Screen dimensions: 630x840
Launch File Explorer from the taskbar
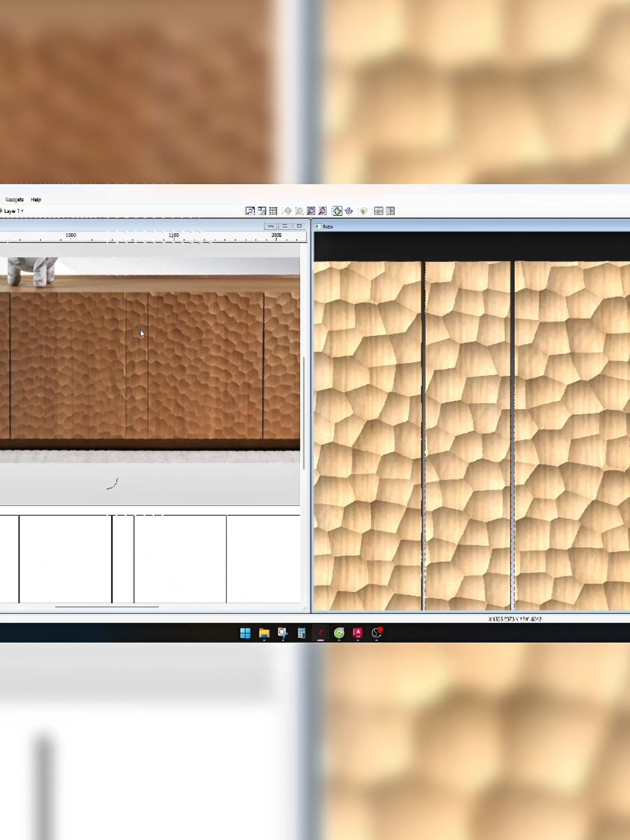pyautogui.click(x=264, y=633)
